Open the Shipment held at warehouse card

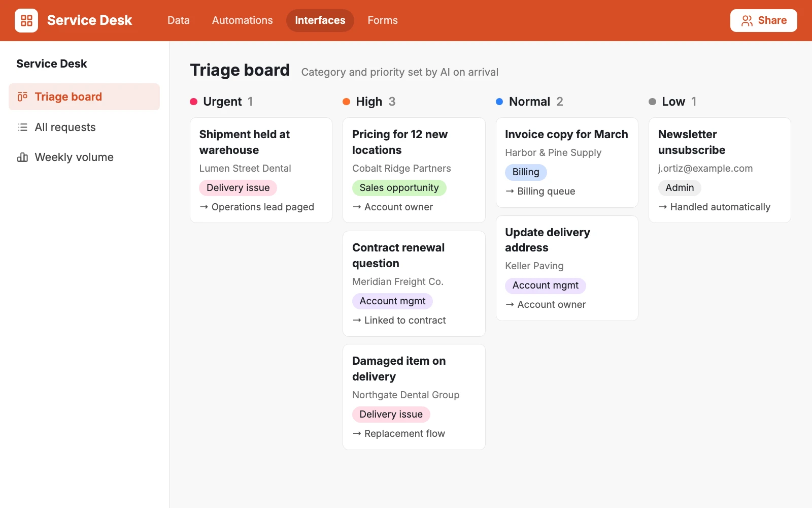point(261,170)
